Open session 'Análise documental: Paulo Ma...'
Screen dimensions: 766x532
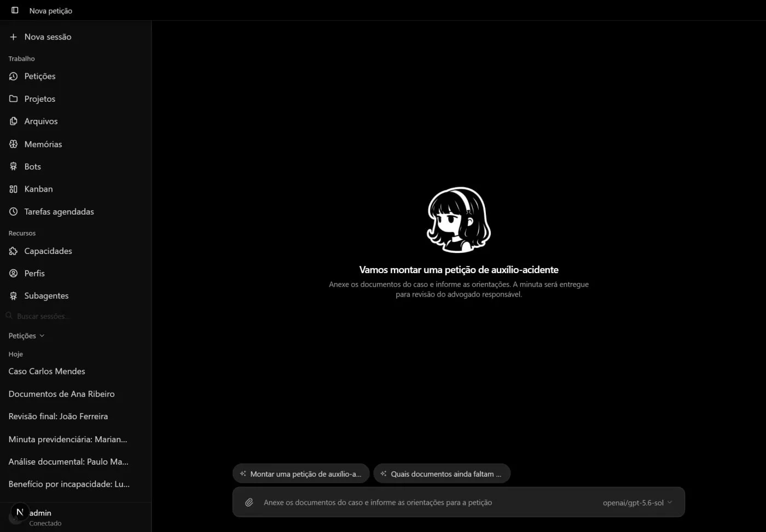coord(76,461)
